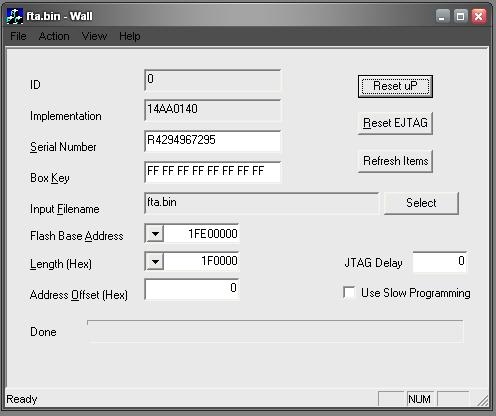Viewport: 496px width, 416px height.
Task: Focus the Serial Number input field
Action: 213,141
